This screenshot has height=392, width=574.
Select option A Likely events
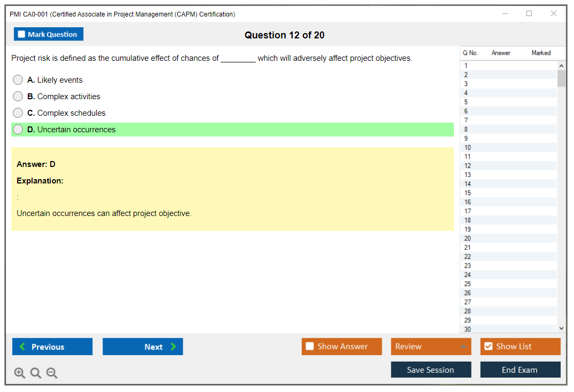[18, 80]
